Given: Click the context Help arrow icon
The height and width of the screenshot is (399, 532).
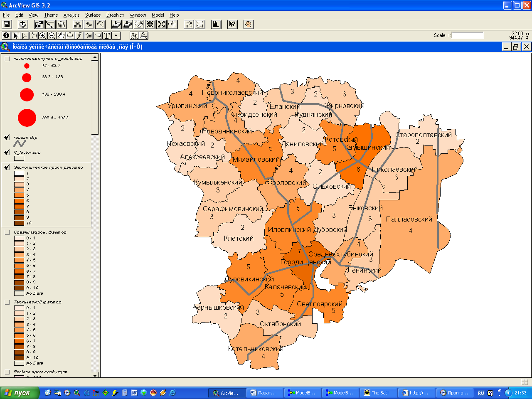Looking at the screenshot, I should [232, 25].
